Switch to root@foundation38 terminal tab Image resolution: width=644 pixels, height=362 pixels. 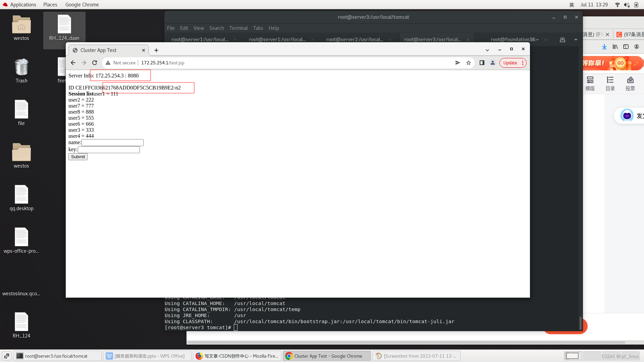click(x=514, y=40)
